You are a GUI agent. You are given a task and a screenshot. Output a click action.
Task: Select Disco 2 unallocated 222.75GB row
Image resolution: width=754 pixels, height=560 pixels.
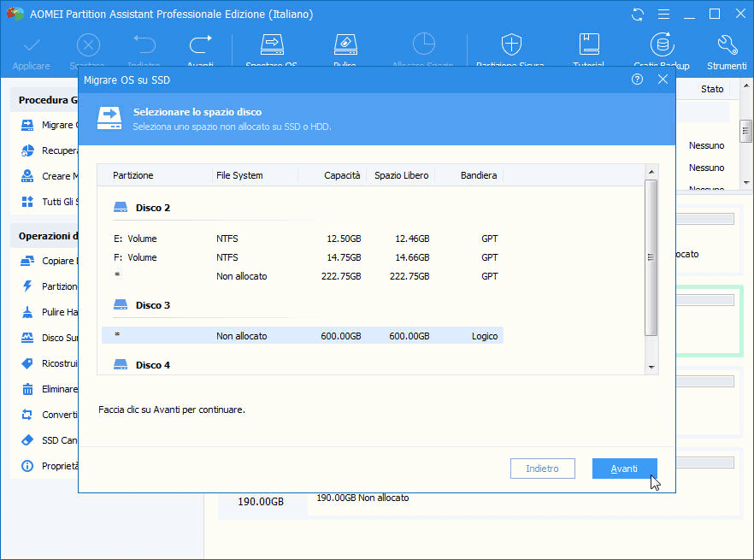tap(302, 276)
